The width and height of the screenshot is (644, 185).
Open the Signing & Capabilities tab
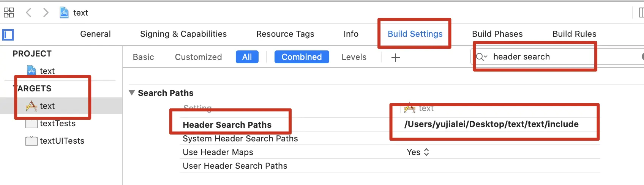coord(183,34)
